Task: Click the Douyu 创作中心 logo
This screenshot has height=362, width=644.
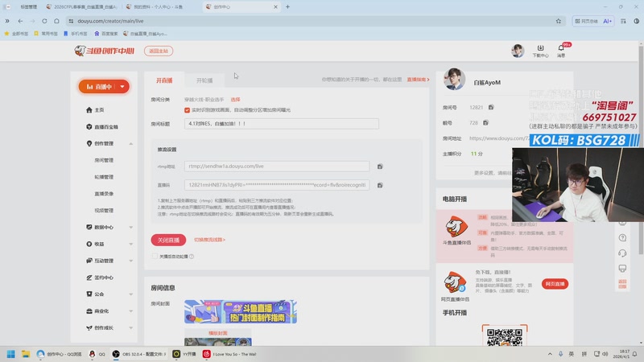Action: pyautogui.click(x=105, y=51)
